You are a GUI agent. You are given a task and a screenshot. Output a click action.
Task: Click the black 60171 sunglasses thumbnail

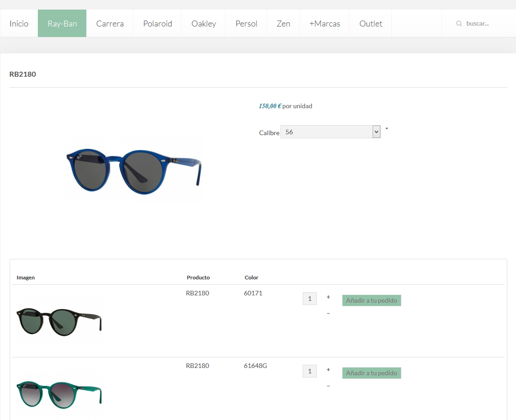pos(59,322)
